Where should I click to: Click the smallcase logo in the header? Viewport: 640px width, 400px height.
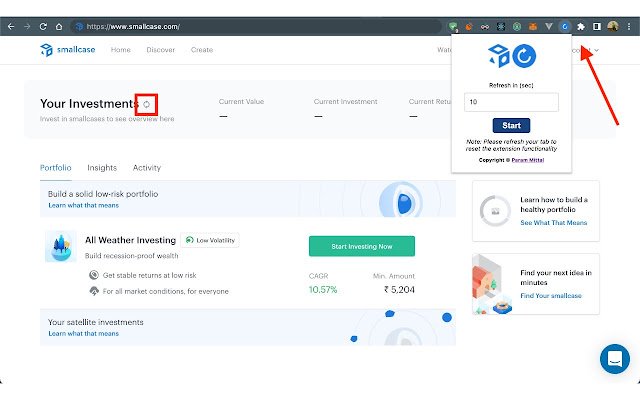point(67,49)
